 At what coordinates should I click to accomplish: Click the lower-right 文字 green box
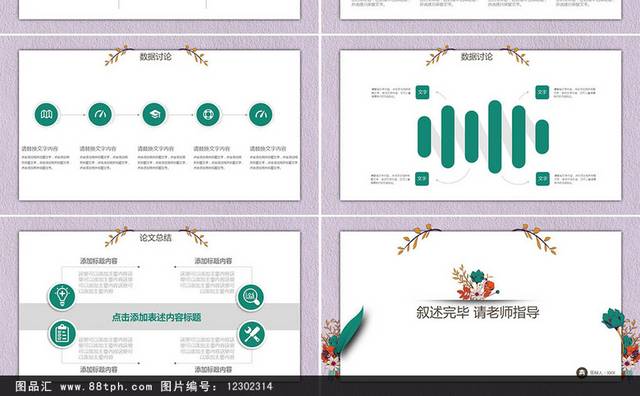click(542, 179)
